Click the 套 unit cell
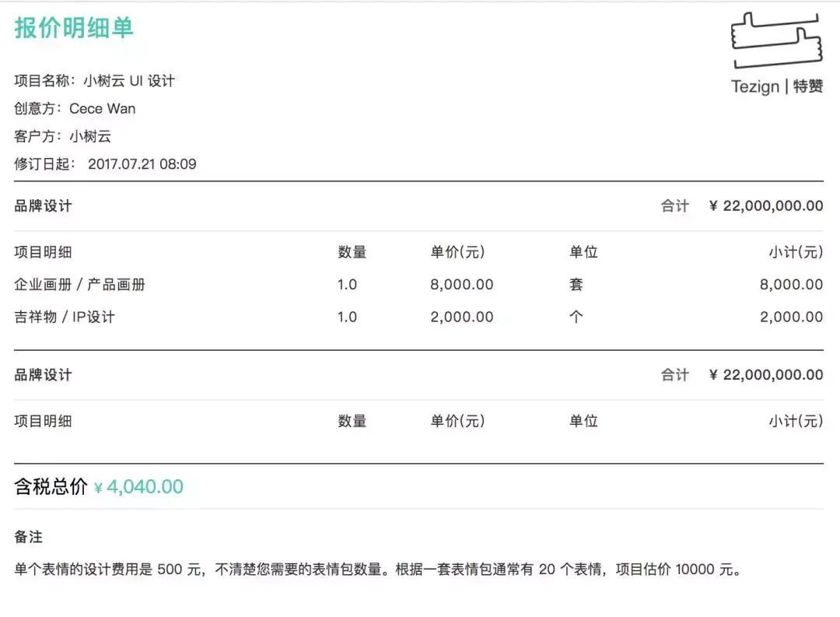This screenshot has width=840, height=617. 576,285
